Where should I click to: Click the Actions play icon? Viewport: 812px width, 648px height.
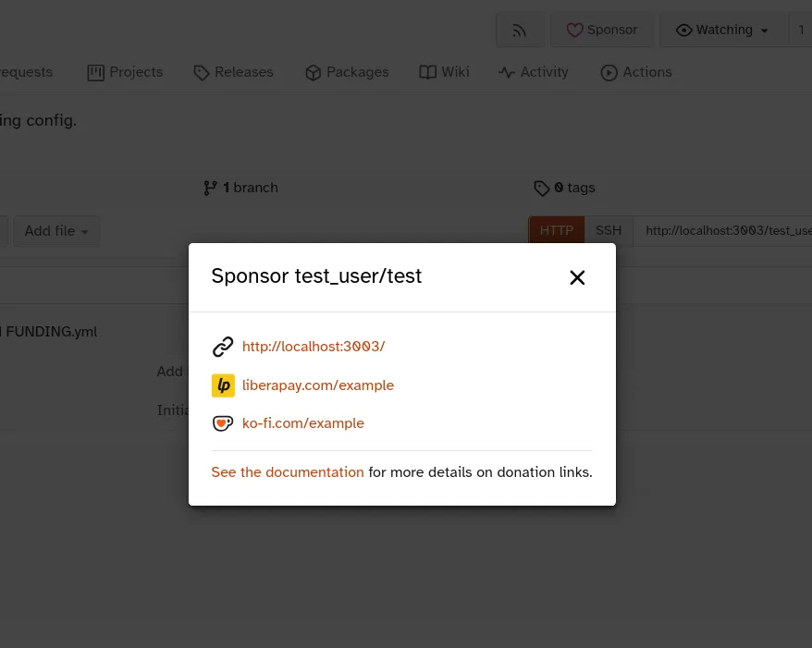click(609, 72)
